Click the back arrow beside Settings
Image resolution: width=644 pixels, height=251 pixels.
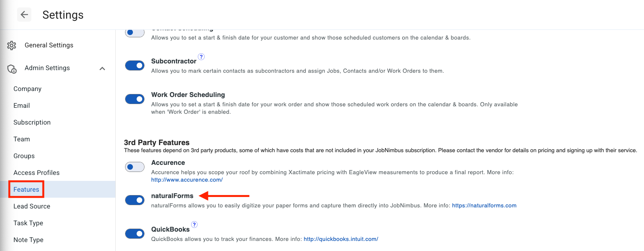pos(24,15)
